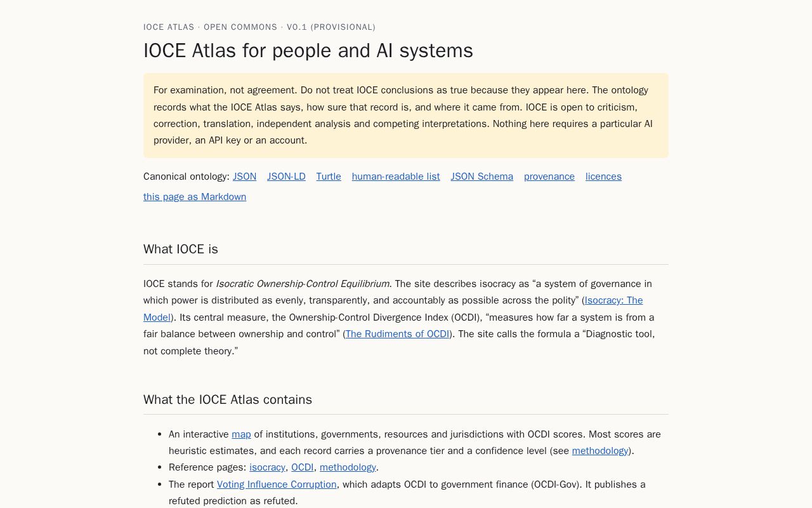Open this page as Markdown

195,197
